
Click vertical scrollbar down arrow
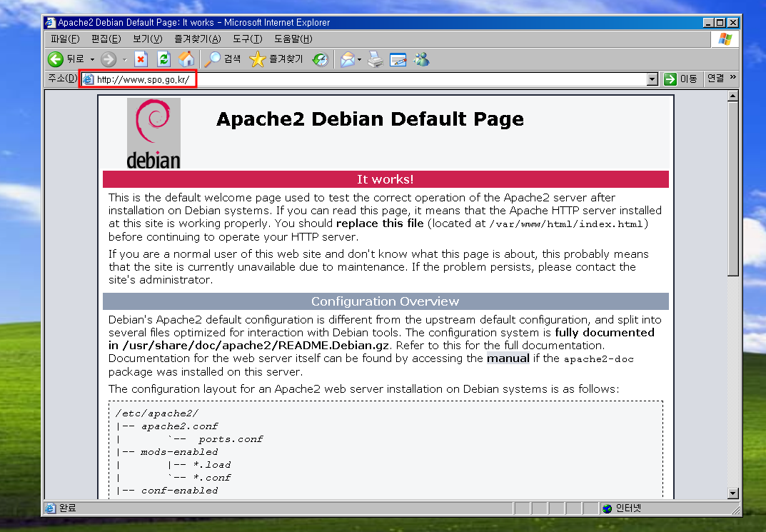point(732,493)
